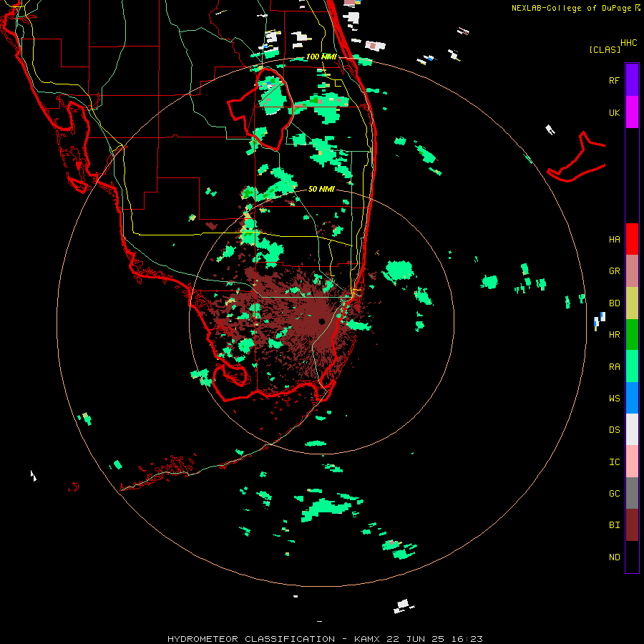Image resolution: width=644 pixels, height=644 pixels.
Task: Click the [CLAS] units label
Action: pos(605,49)
